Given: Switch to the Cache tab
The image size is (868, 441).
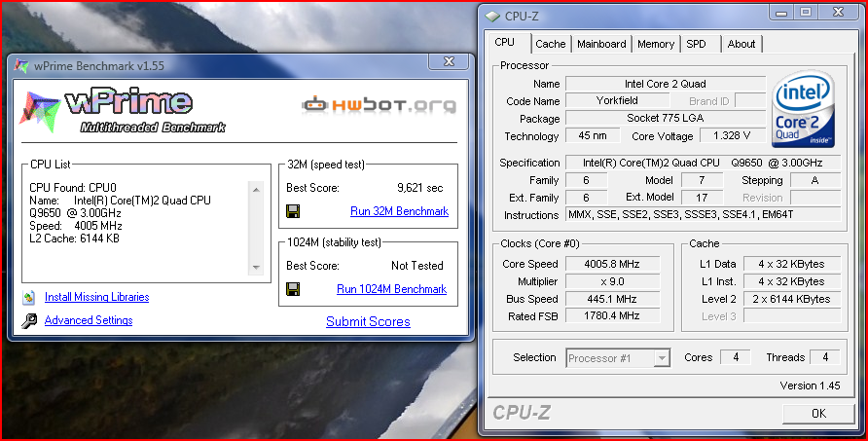Looking at the screenshot, I should click(x=550, y=44).
